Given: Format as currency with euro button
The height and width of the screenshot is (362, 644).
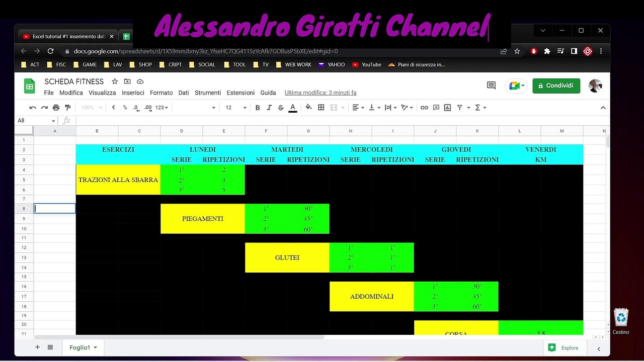Looking at the screenshot, I should pyautogui.click(x=114, y=108).
